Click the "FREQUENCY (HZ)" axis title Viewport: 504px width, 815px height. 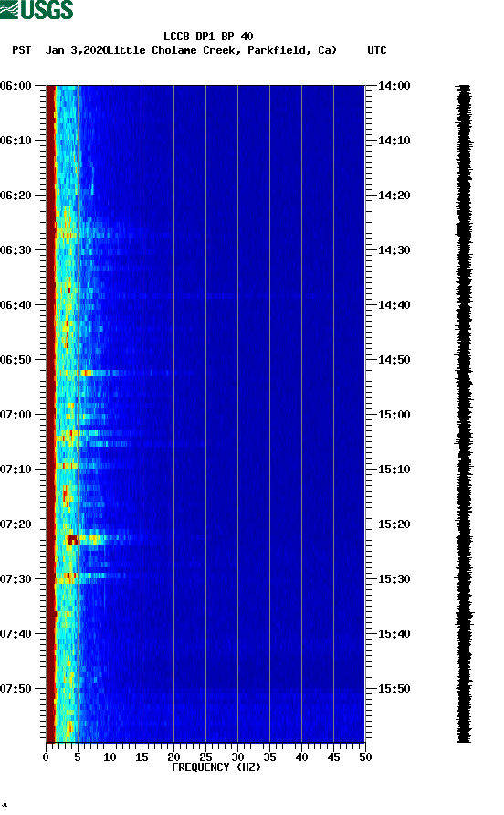[x=216, y=767]
